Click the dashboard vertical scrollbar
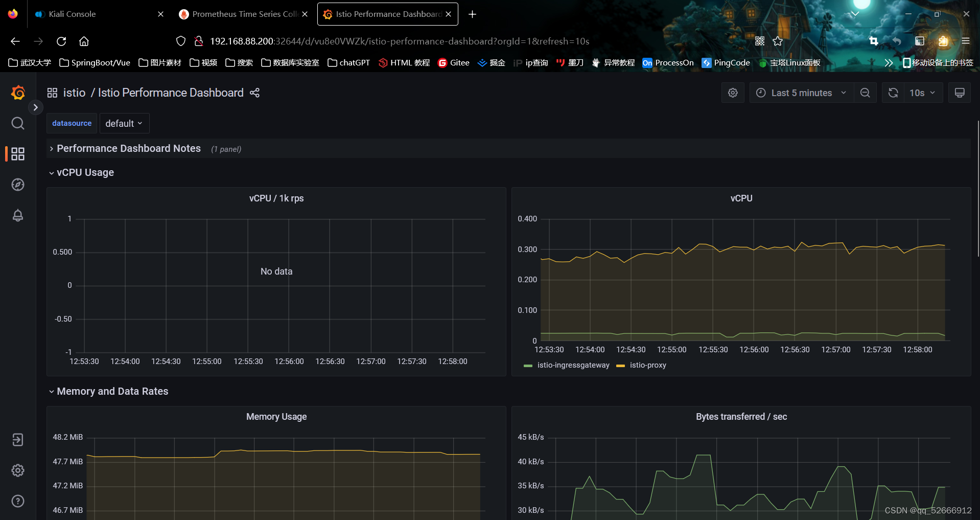This screenshot has height=520, width=980. pyautogui.click(x=978, y=189)
